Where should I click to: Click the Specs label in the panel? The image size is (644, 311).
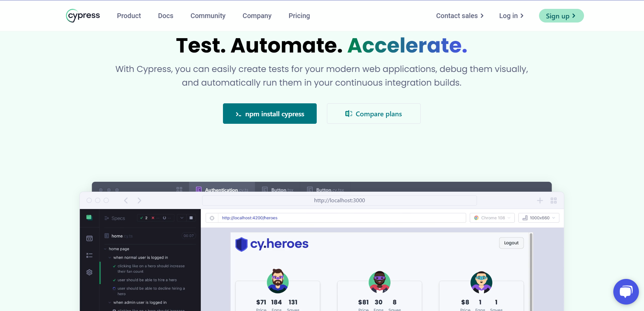(118, 218)
